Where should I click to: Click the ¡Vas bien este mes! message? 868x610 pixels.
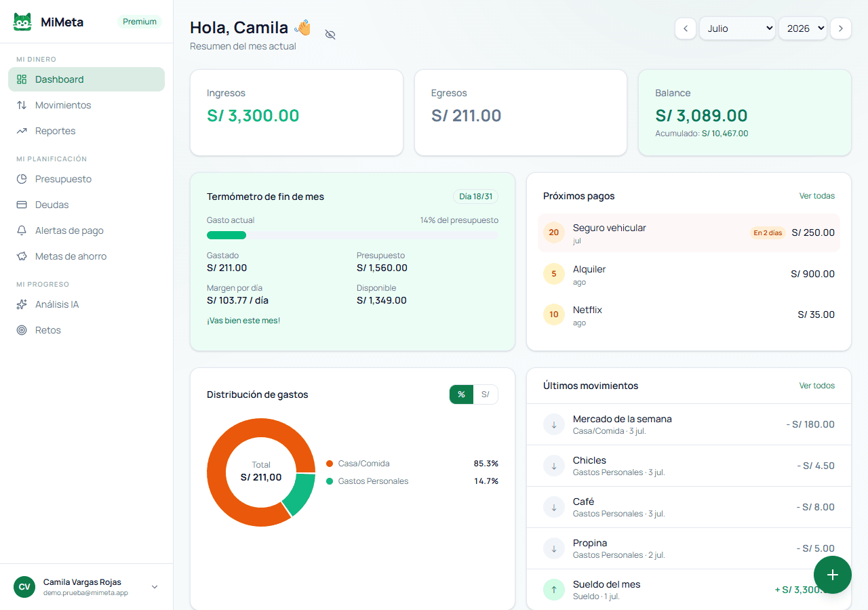pos(243,321)
